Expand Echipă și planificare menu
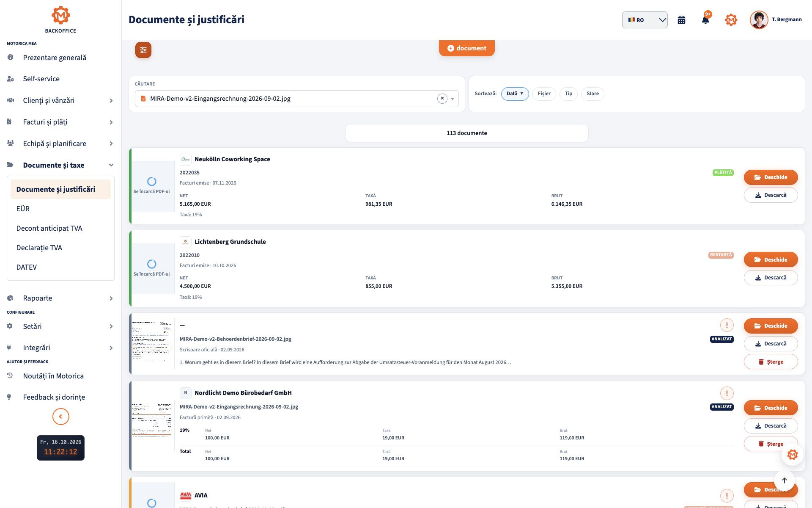Screen dimensions: 812x508 [60, 144]
